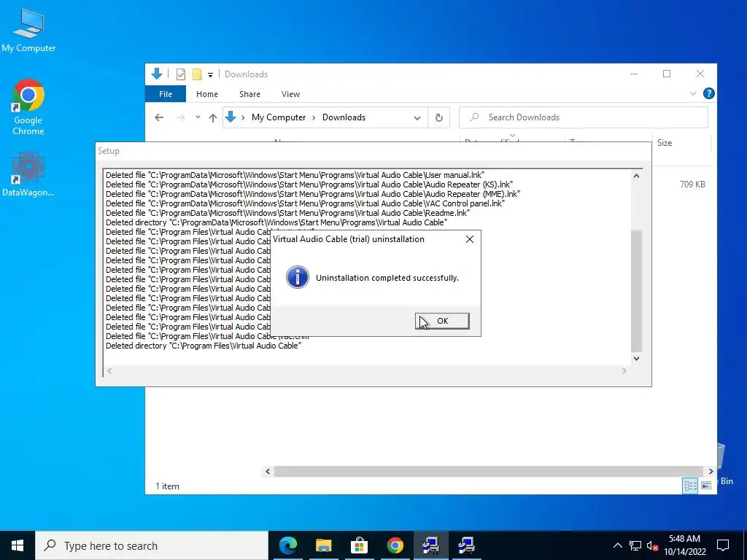747x560 pixels.
Task: Open the File tab in Downloads window
Action: (166, 94)
